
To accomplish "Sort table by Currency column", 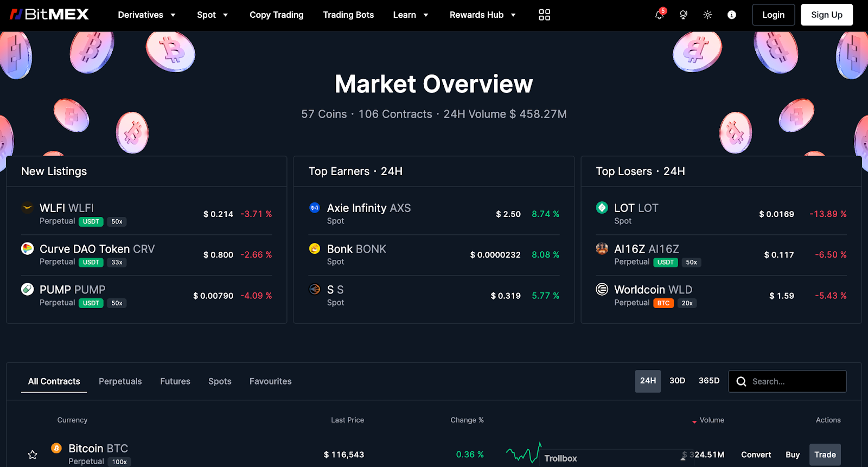I will (72, 420).
